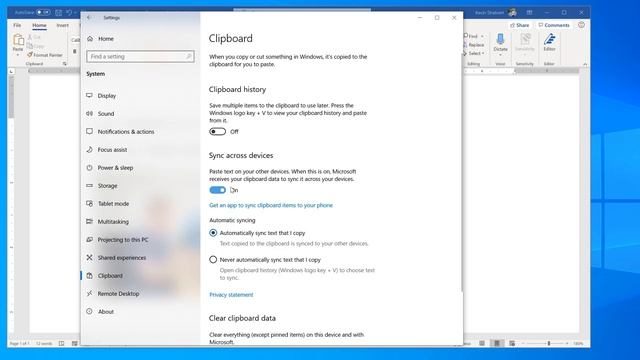Click Find in Word Editing group

pos(471,36)
